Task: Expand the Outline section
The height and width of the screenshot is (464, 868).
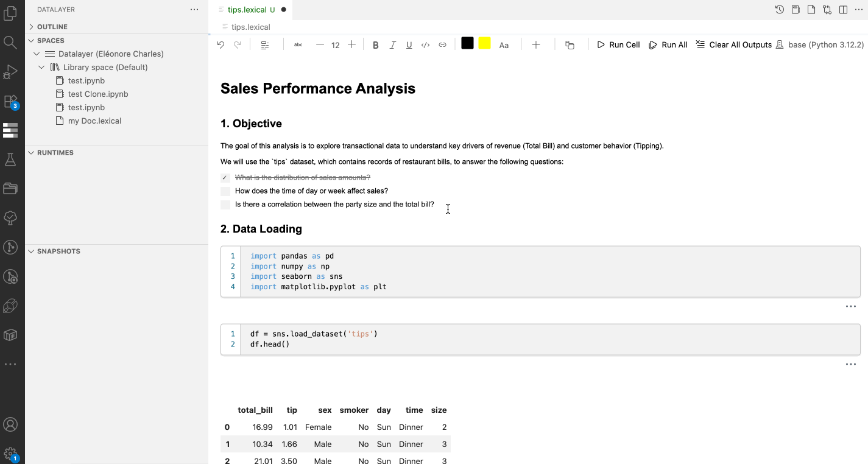Action: point(117,27)
